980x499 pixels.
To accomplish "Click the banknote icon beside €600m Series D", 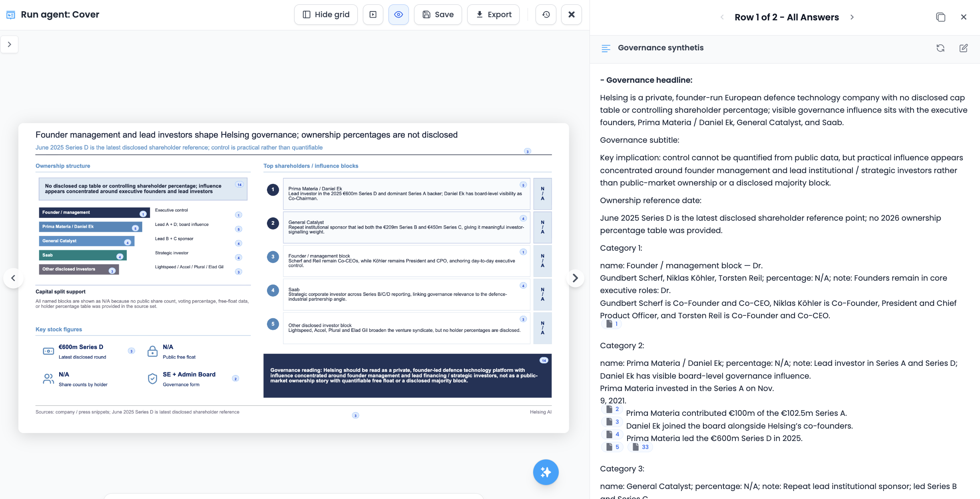I will click(x=48, y=351).
